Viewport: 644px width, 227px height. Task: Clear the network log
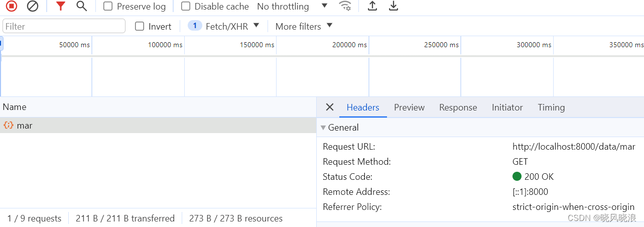click(x=33, y=6)
